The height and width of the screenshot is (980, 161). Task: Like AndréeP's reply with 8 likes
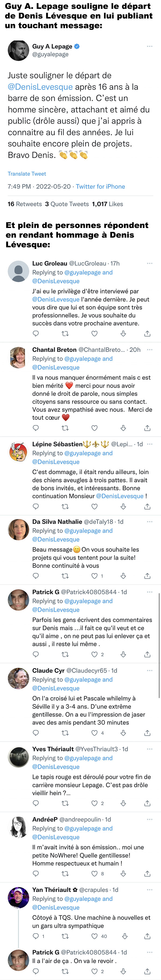coord(94,874)
